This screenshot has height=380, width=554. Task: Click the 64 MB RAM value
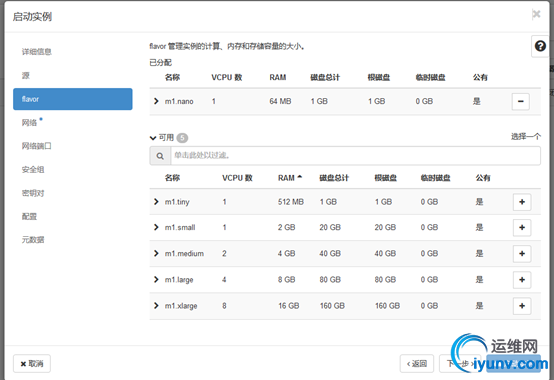tap(280, 101)
